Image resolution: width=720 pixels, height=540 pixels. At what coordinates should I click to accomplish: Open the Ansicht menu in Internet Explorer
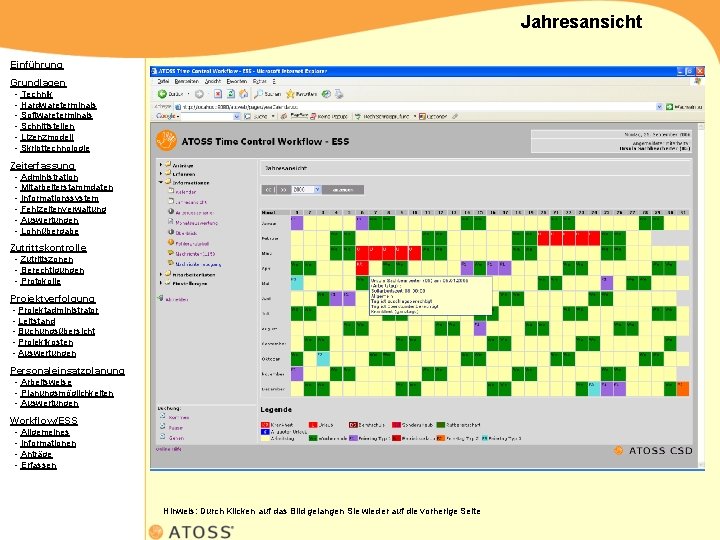pyautogui.click(x=213, y=82)
